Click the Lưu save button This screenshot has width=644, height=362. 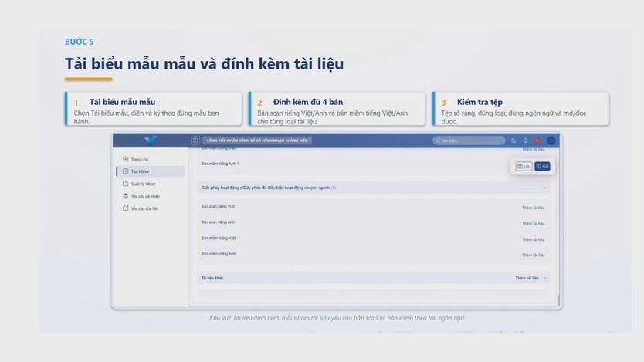pos(524,166)
